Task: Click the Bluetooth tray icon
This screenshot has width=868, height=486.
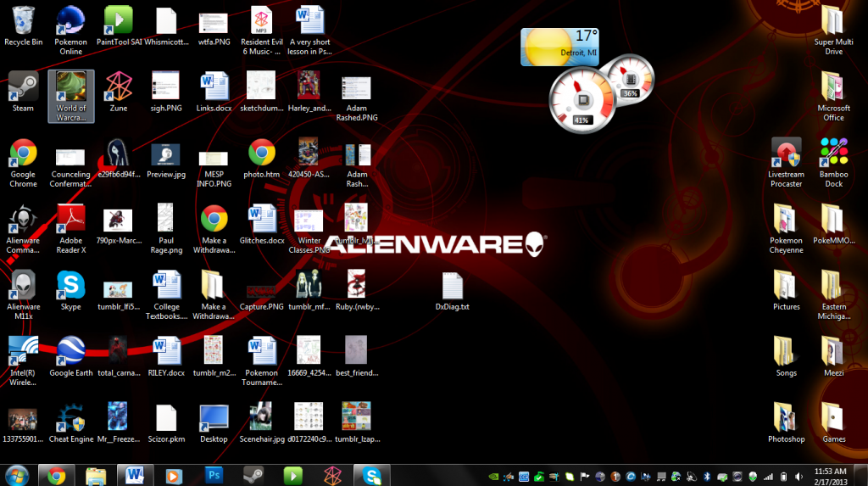Action: tap(707, 477)
